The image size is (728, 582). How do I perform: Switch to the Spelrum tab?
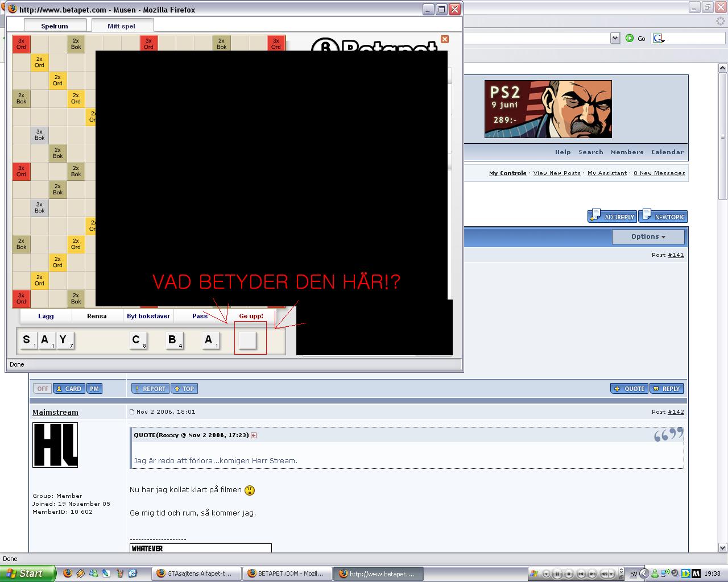pyautogui.click(x=55, y=26)
